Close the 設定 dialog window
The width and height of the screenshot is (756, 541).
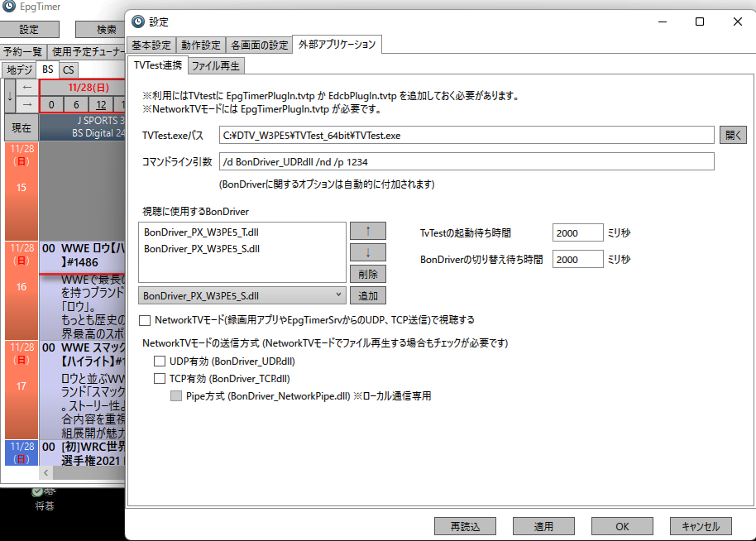tap(737, 22)
